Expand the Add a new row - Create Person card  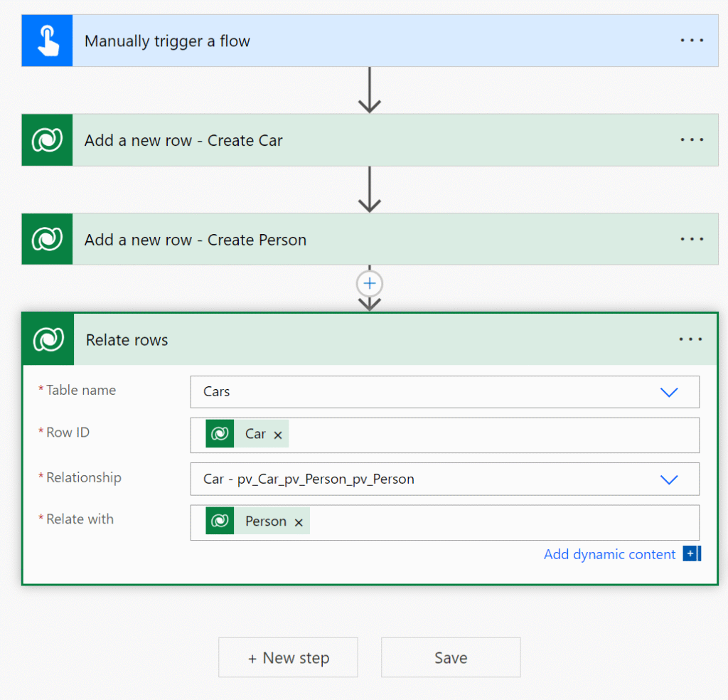(370, 239)
